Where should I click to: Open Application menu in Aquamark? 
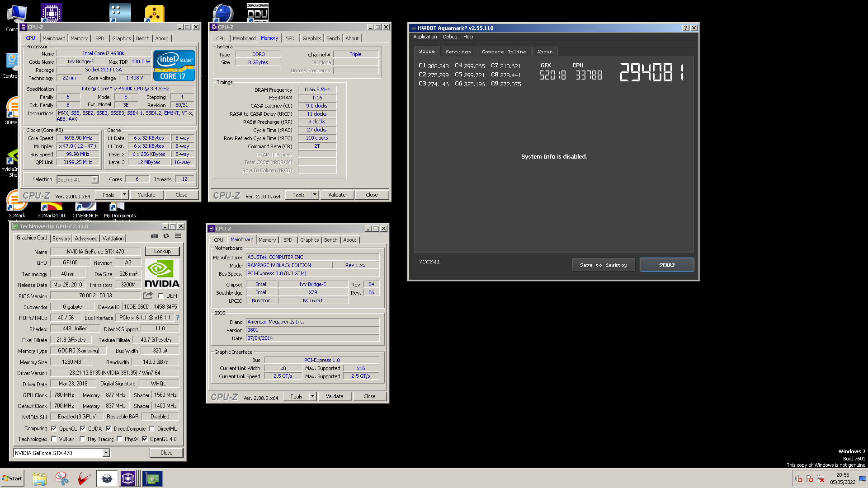(425, 37)
